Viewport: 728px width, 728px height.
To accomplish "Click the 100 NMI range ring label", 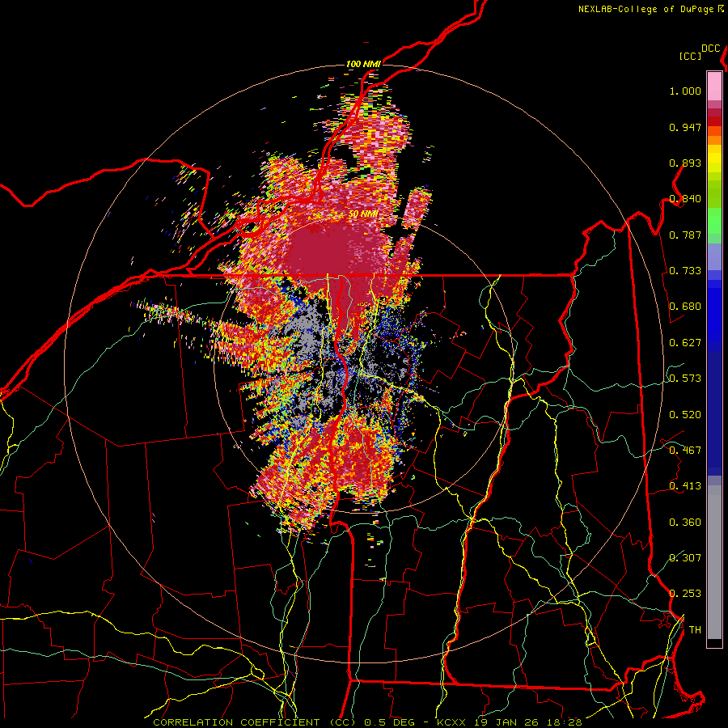I will [x=363, y=64].
